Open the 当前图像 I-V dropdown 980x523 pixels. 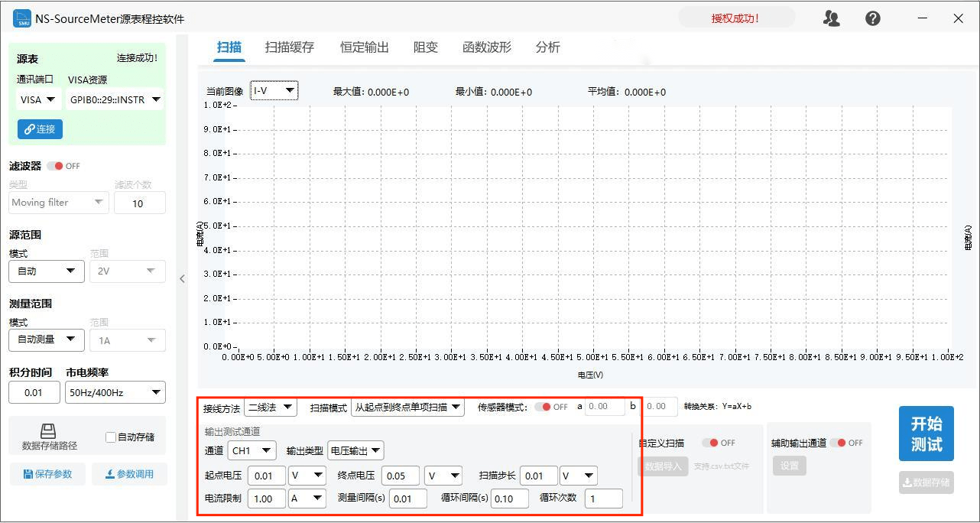274,89
